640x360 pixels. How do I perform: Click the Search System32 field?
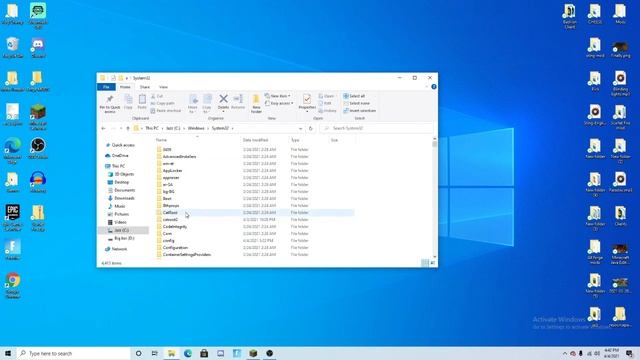coord(376,128)
